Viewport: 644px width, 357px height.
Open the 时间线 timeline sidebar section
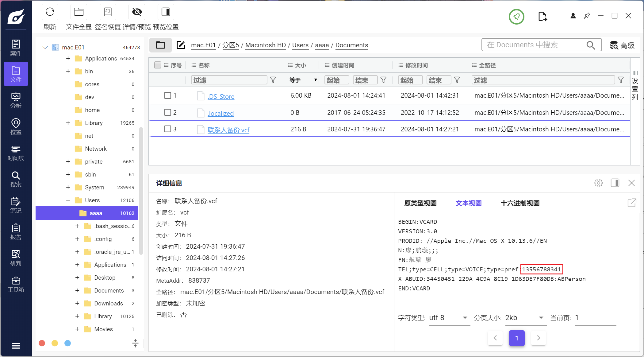click(x=16, y=153)
